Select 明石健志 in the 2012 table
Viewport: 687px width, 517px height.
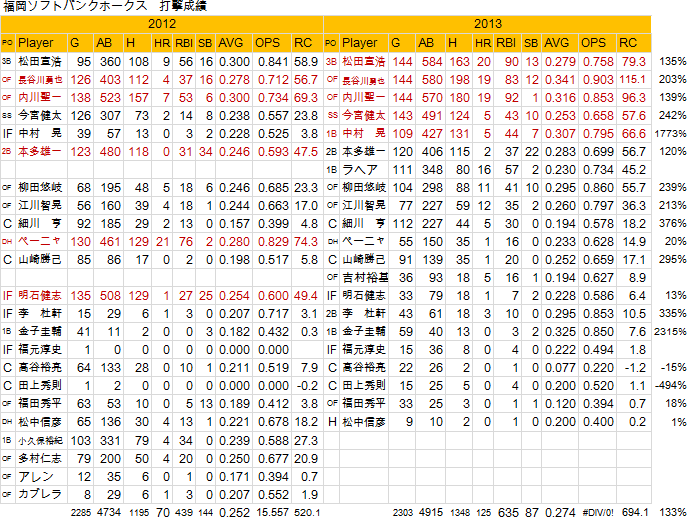coord(40,295)
